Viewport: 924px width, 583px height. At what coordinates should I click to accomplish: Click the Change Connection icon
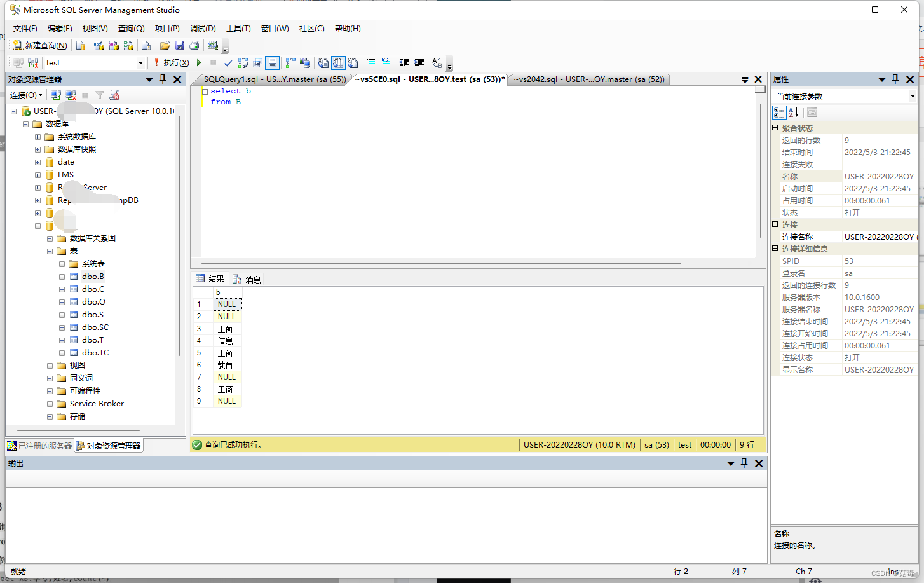[x=33, y=63]
